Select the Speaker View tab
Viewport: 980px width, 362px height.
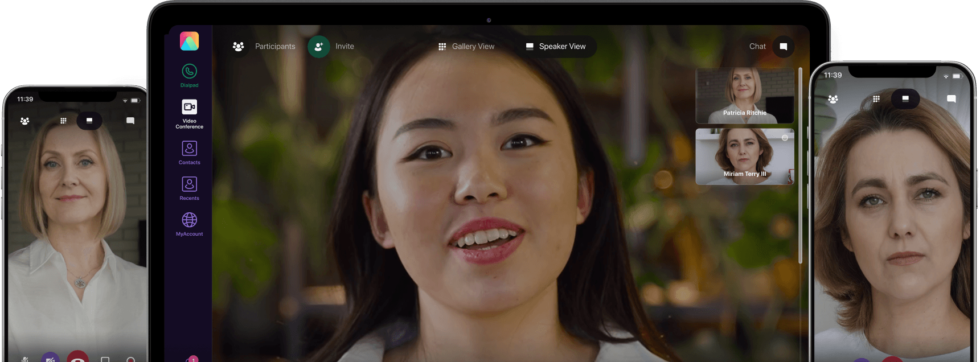point(555,47)
